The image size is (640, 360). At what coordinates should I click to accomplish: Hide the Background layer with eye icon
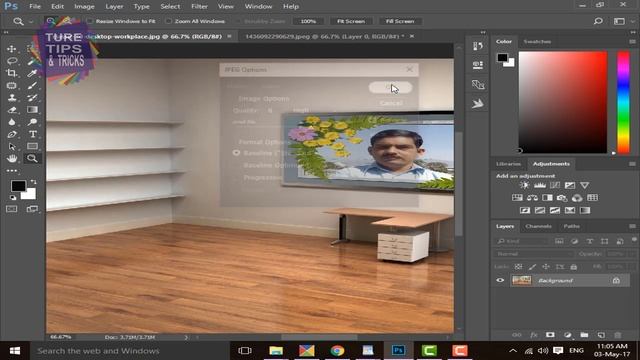coord(500,280)
